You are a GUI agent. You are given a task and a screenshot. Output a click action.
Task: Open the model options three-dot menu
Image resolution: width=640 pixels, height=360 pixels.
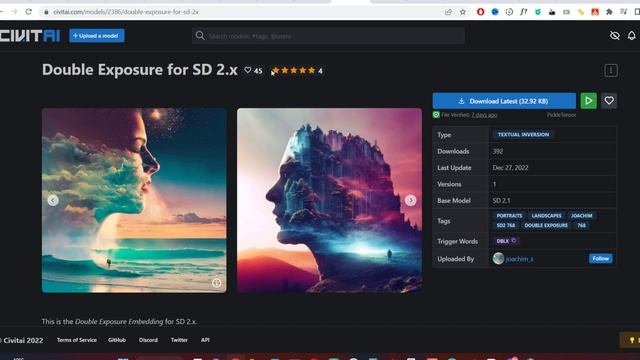click(611, 71)
